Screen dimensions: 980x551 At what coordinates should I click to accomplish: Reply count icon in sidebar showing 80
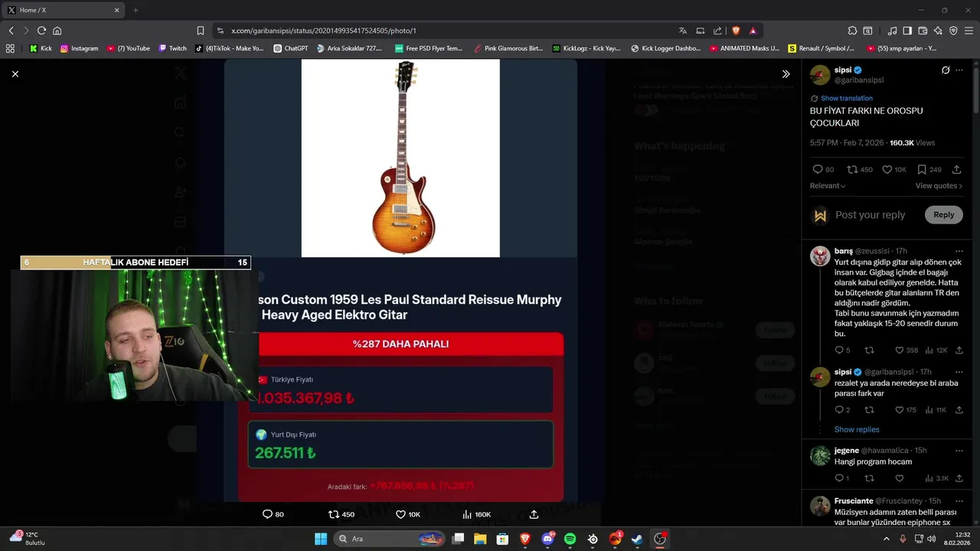tap(817, 169)
